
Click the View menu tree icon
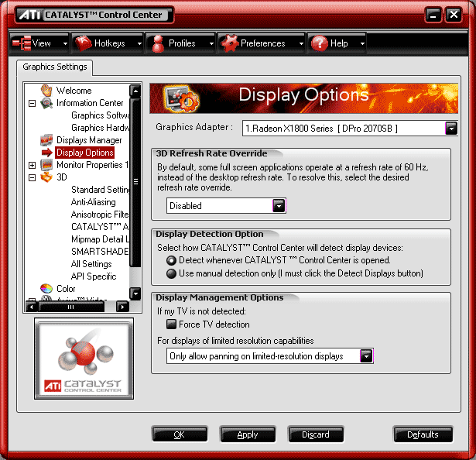pos(22,43)
